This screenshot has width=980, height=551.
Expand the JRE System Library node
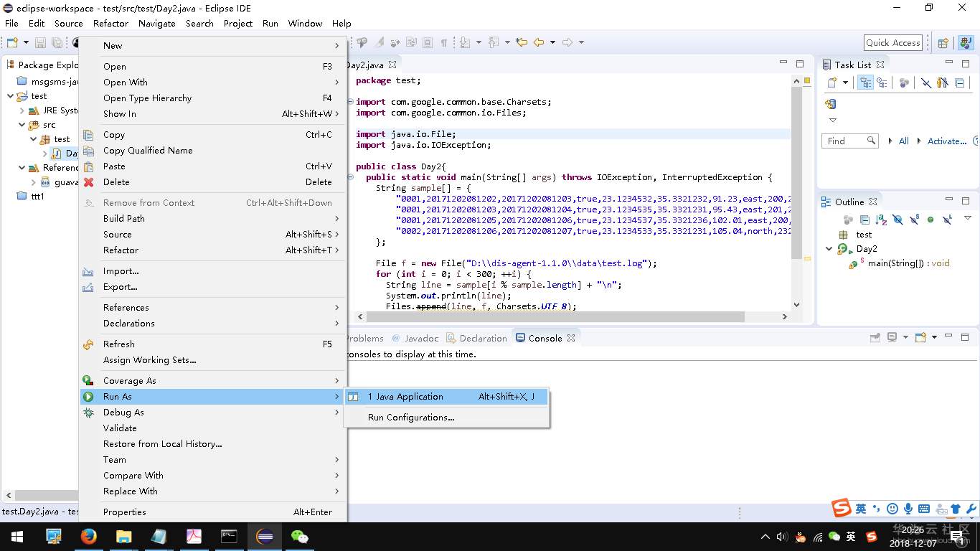[22, 110]
